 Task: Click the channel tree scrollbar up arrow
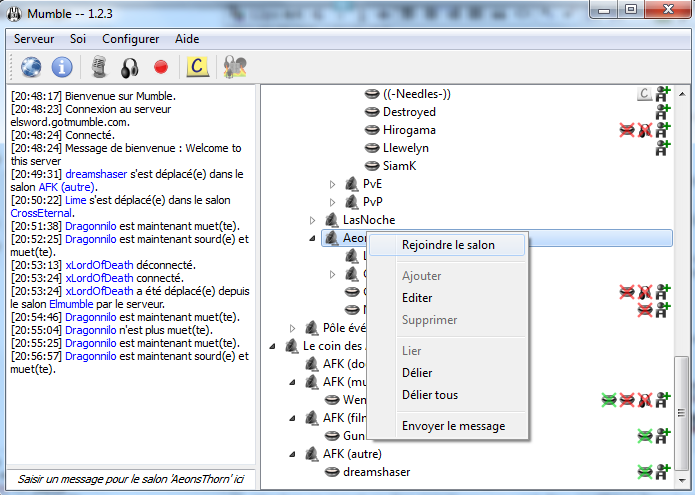click(682, 94)
